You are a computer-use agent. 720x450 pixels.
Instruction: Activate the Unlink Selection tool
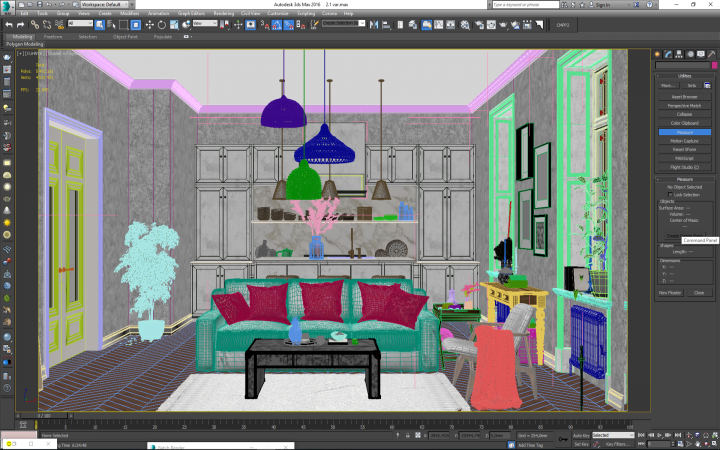point(46,25)
